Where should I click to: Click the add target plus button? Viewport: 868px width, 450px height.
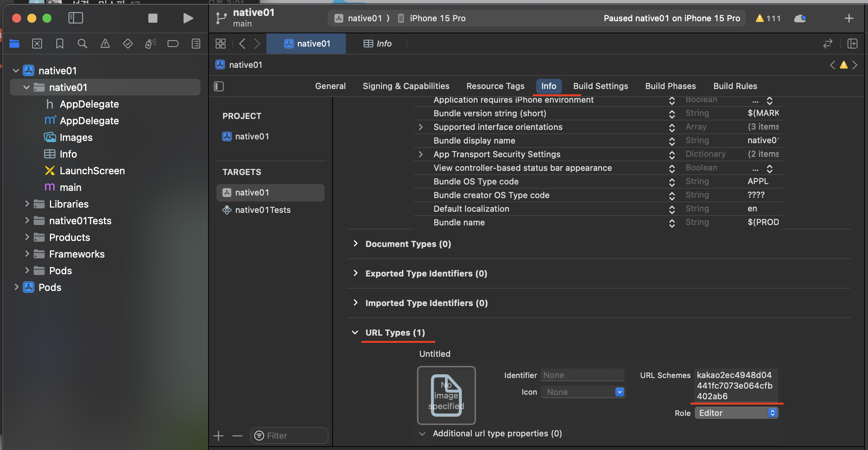point(218,436)
